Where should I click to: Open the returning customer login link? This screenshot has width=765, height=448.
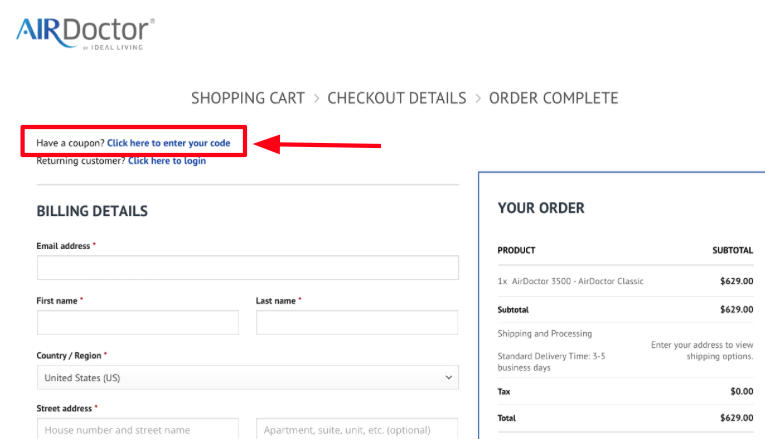click(x=167, y=160)
